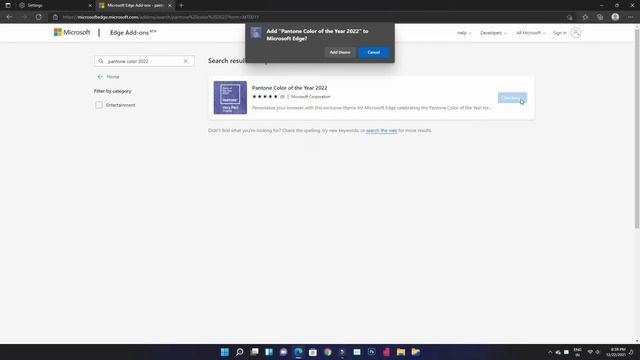
Task: Open the tab actions menu icon
Action: click(x=8, y=5)
